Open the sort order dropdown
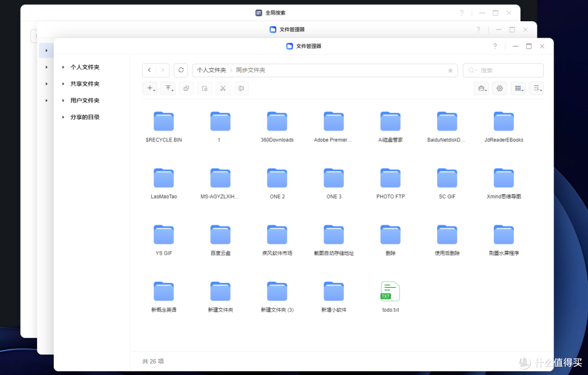588x375 pixels. [x=536, y=88]
